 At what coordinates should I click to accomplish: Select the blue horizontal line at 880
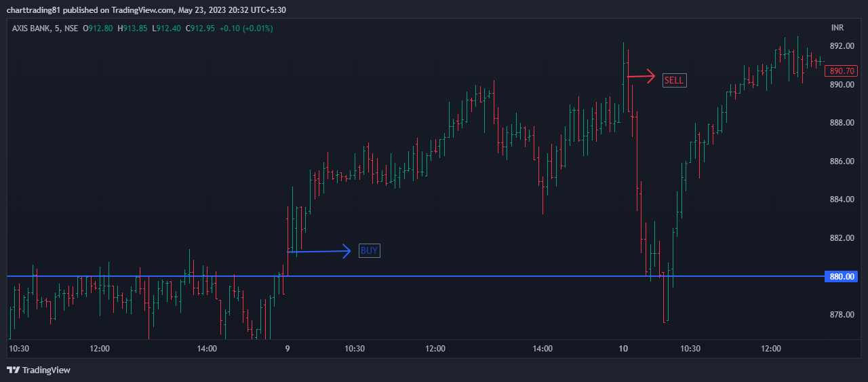coord(415,276)
